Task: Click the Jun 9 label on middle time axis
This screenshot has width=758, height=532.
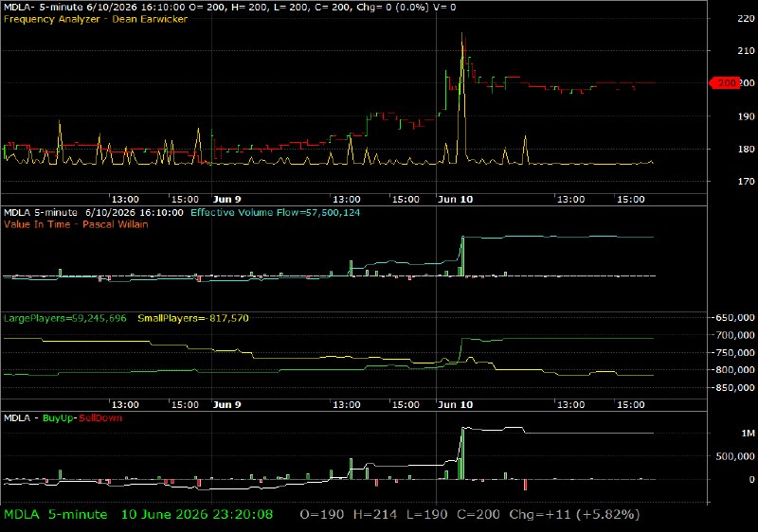Action: [226, 404]
